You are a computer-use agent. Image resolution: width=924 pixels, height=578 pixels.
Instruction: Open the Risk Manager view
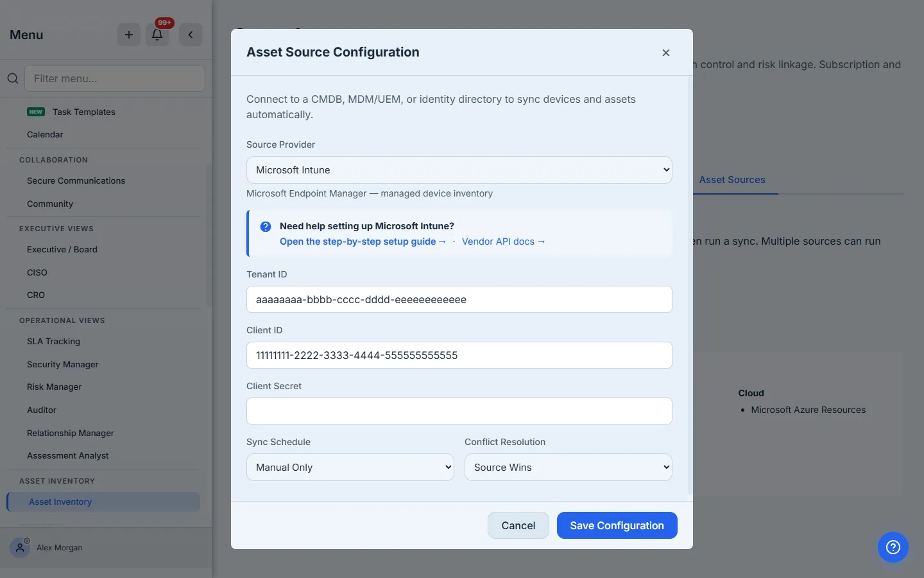(55, 387)
